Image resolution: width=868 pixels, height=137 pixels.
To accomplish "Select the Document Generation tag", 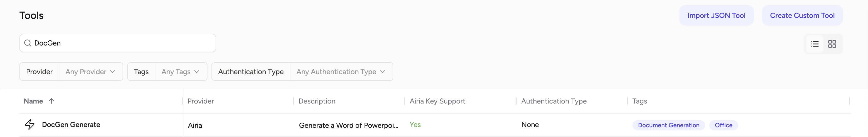I will click(x=669, y=125).
